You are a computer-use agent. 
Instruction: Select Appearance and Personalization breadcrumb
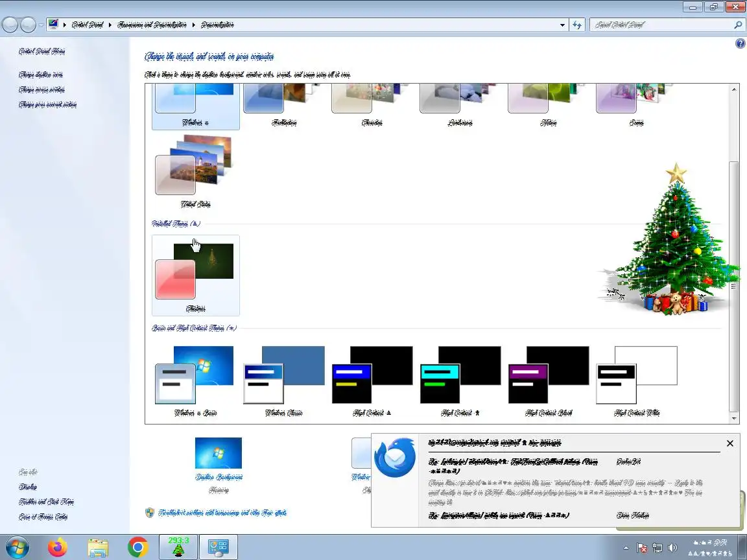coord(152,25)
